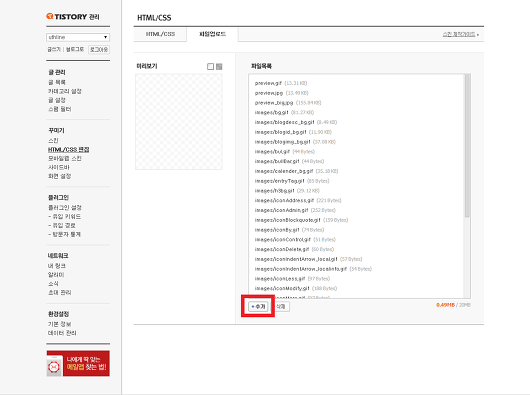The height and width of the screenshot is (395, 530).
Task: Select gray preview background swatch
Action: pyautogui.click(x=219, y=67)
